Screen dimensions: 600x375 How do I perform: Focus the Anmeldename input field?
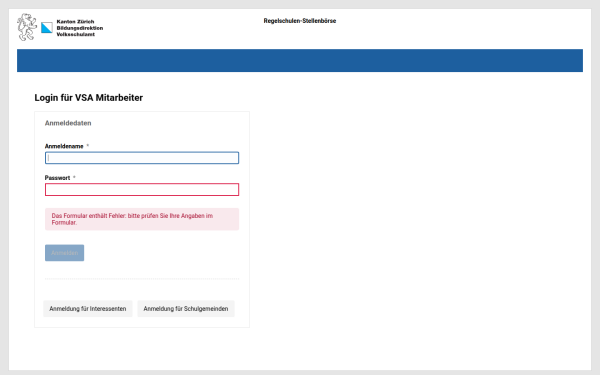[142, 158]
